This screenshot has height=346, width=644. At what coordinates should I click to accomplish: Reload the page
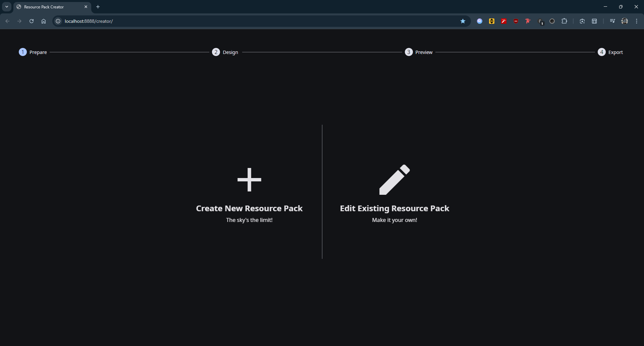(x=32, y=21)
